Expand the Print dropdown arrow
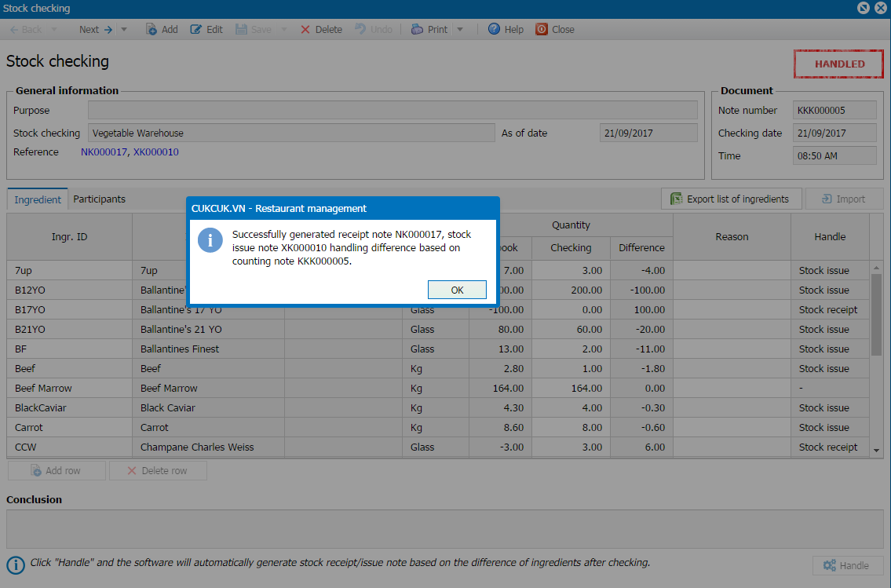Viewport: 891px width, 588px height. point(460,30)
